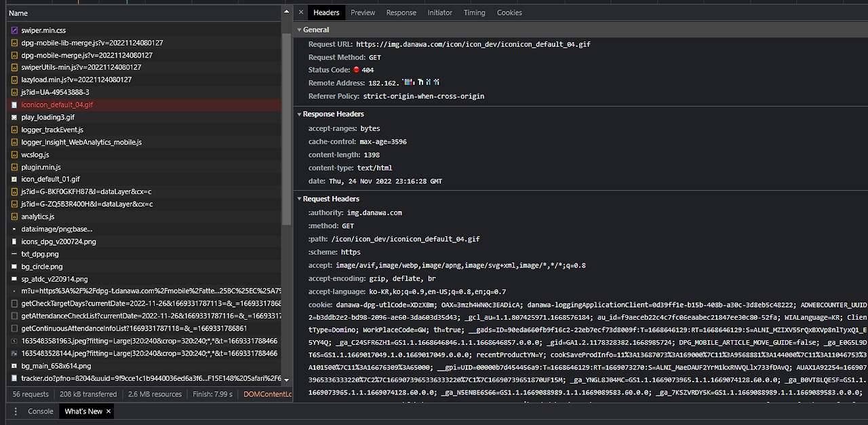Click the accept-language header value

tap(437, 291)
